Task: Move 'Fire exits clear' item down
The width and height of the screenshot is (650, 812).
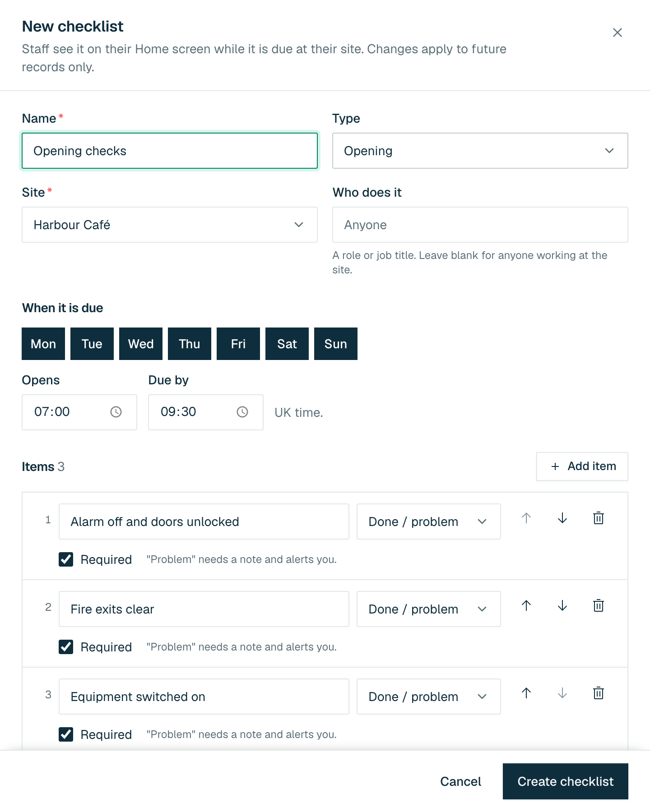Action: pos(562,605)
